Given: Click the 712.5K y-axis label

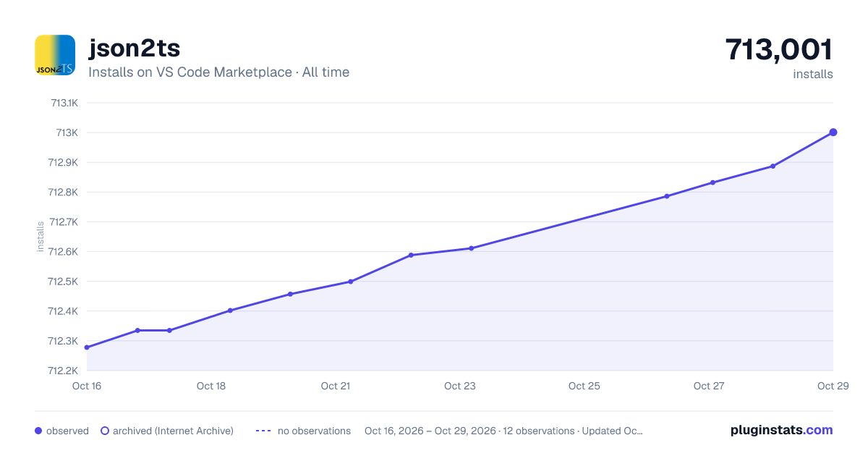Looking at the screenshot, I should (63, 281).
